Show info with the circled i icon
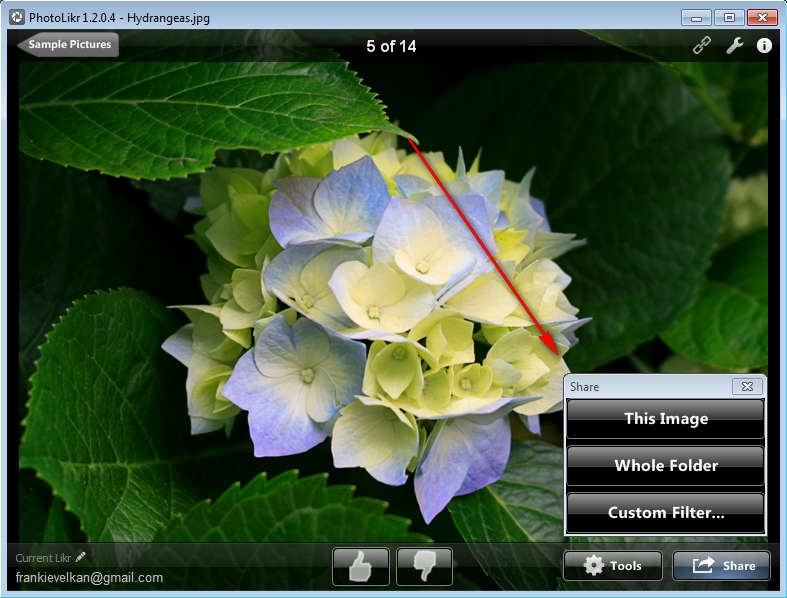The height and width of the screenshot is (598, 787). [764, 46]
